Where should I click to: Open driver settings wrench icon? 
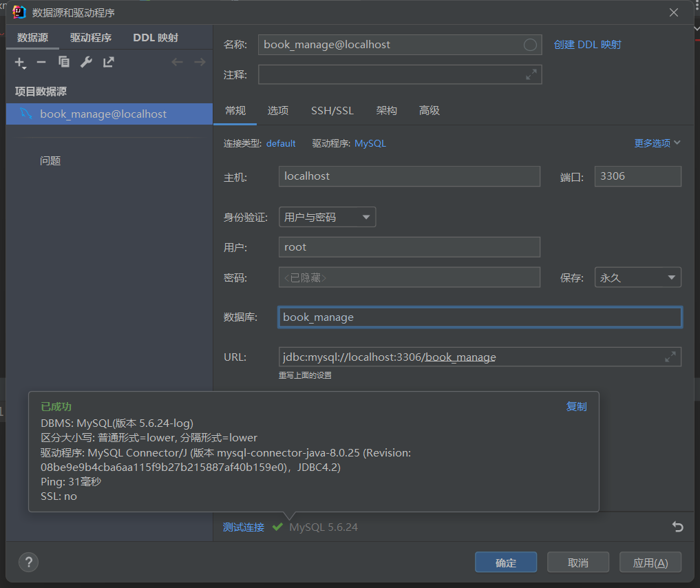point(86,62)
